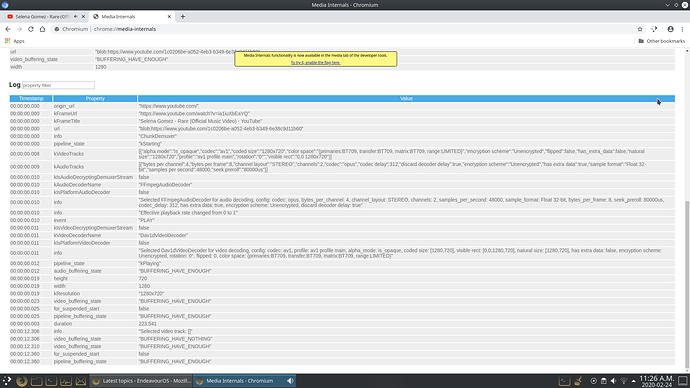Click the Value column header
Image resolution: width=690 pixels, height=388 pixels.
(406, 99)
